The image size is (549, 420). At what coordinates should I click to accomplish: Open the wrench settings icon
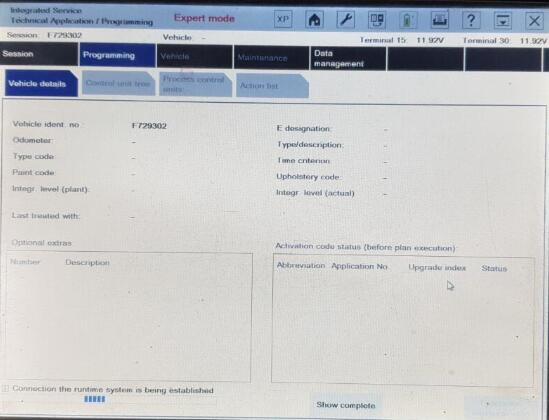tap(346, 20)
